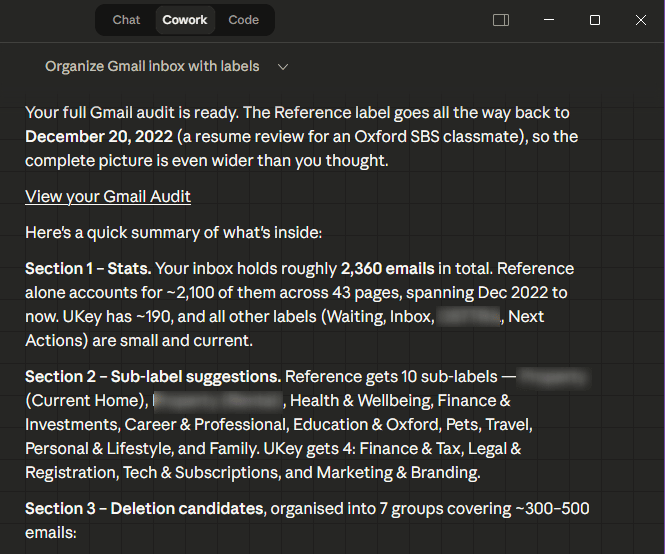Click the 'Section 2 – Sub-label suggestions.' heading
The image size is (665, 554).
152,377
